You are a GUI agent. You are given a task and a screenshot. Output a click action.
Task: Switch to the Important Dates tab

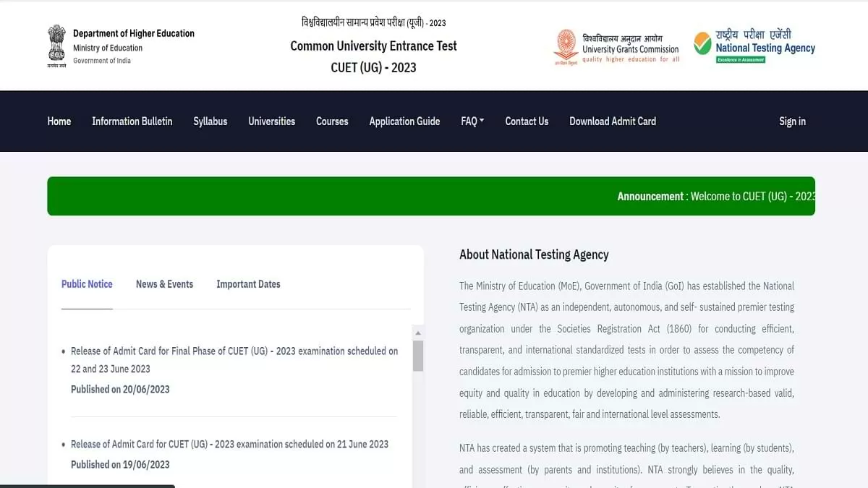[x=248, y=284]
